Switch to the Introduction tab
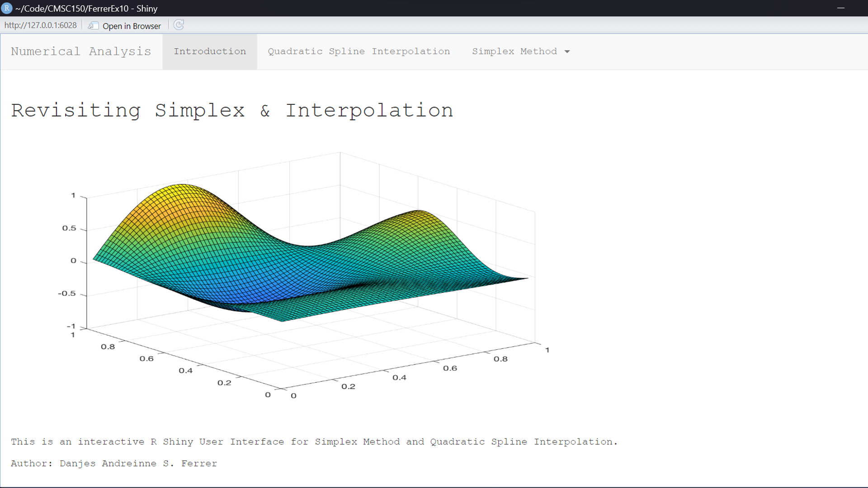The image size is (868, 488). pos(210,52)
